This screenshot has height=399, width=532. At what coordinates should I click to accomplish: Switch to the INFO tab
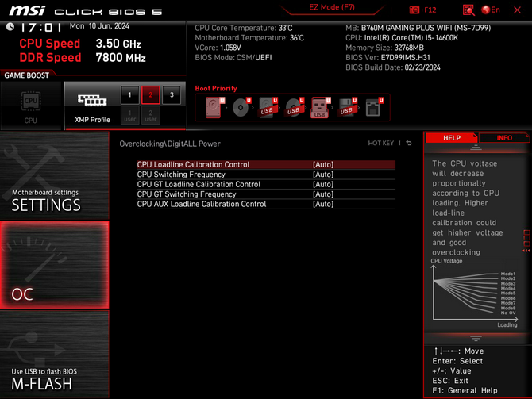pyautogui.click(x=504, y=138)
